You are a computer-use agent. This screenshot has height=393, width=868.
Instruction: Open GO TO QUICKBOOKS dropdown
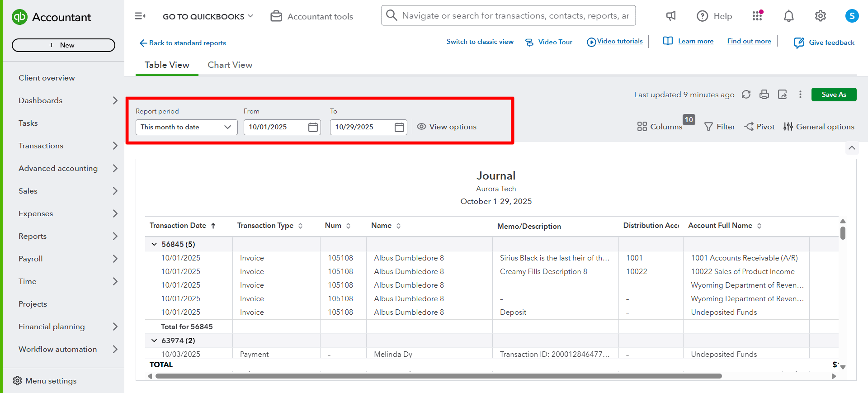coord(208,16)
